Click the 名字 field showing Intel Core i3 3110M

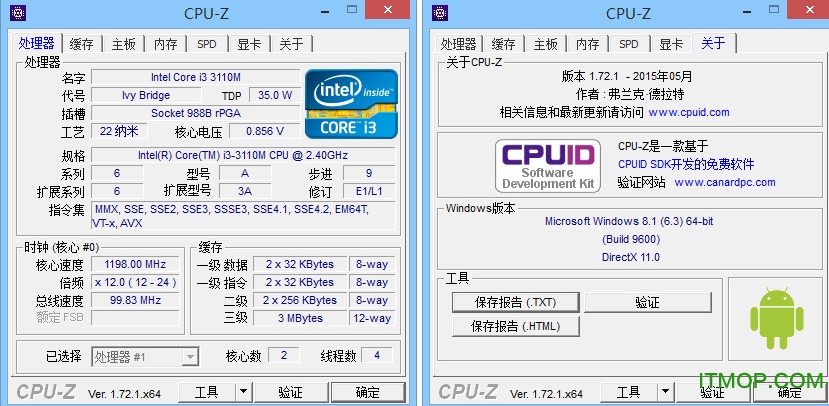pos(196,77)
